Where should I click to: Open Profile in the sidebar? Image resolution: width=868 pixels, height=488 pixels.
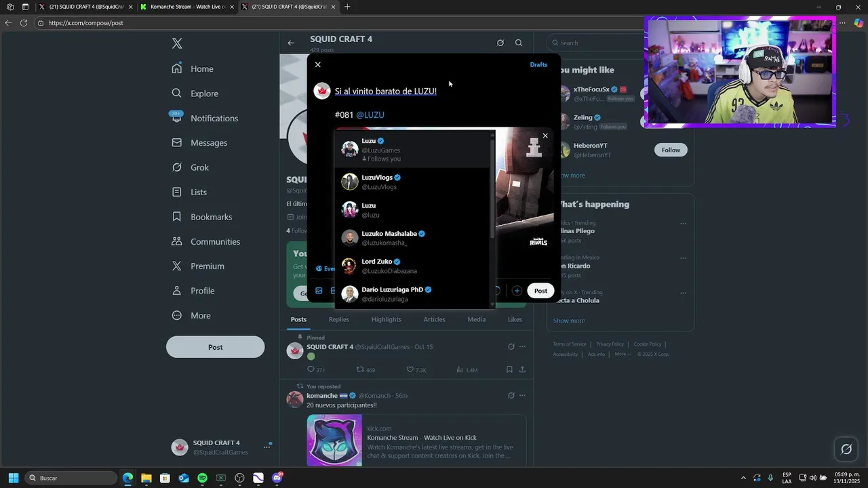(x=194, y=291)
